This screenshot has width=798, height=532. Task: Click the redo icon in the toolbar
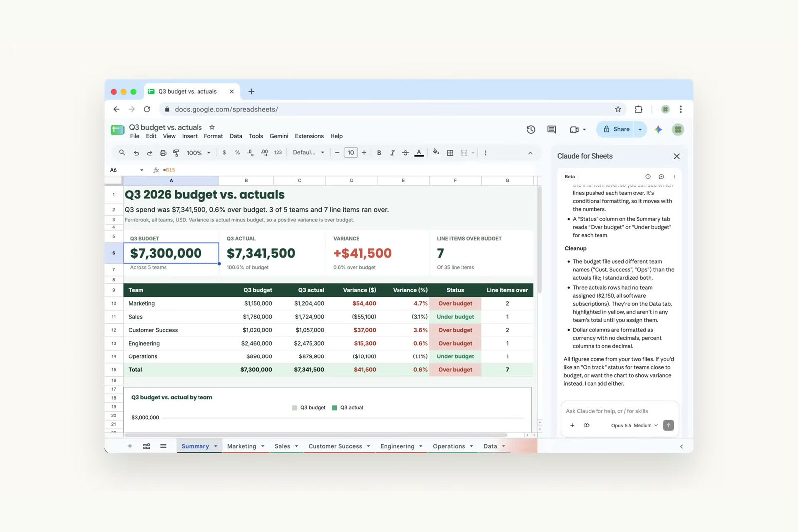click(x=149, y=153)
